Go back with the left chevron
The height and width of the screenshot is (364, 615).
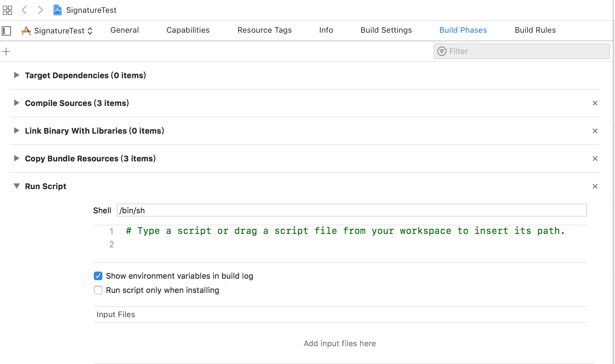[24, 10]
